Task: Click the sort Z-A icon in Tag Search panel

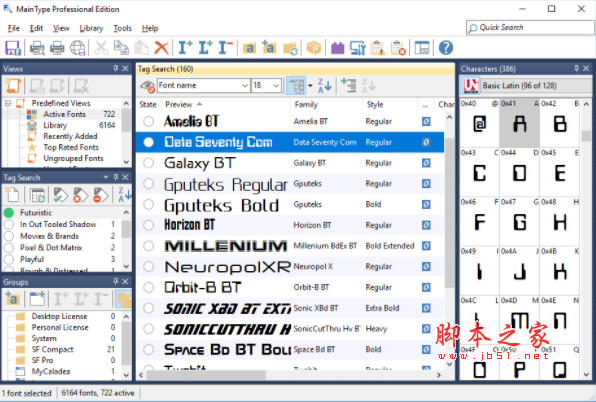Action: tap(124, 194)
